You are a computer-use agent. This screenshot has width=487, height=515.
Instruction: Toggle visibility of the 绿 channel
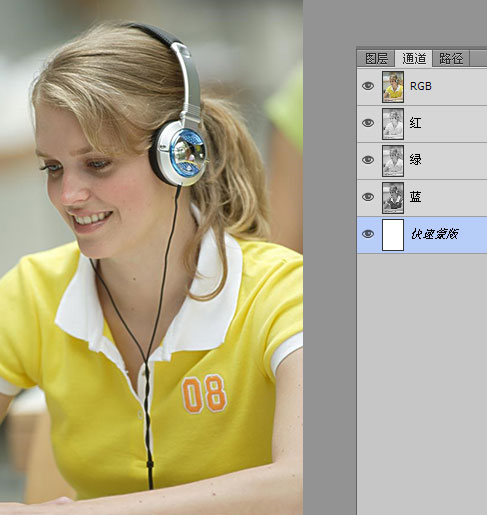368,160
